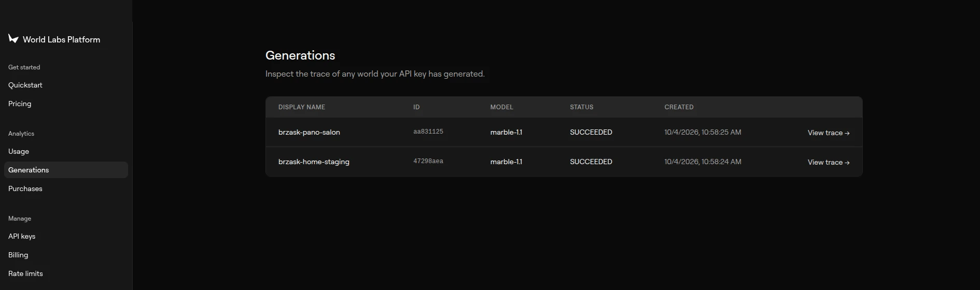Click the World Labs logo icon
Screen dimensions: 980x290
pos(13,39)
